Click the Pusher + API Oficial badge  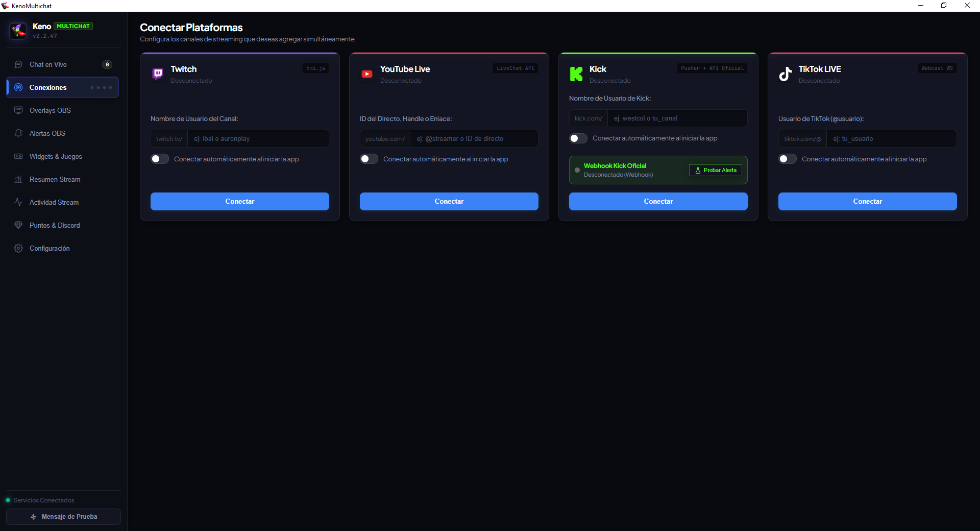[712, 68]
